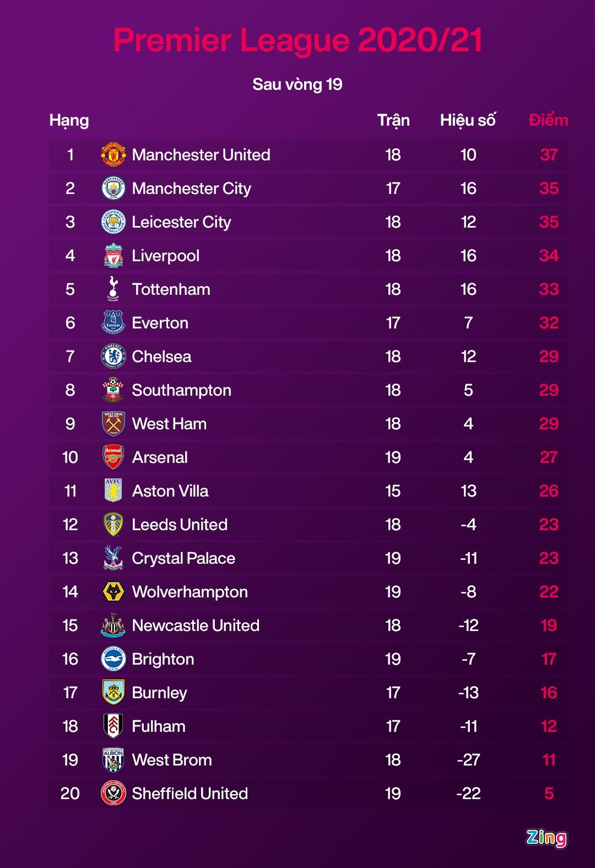Screen dimensions: 595x868
Task: Click the Trận column header
Action: click(x=393, y=120)
